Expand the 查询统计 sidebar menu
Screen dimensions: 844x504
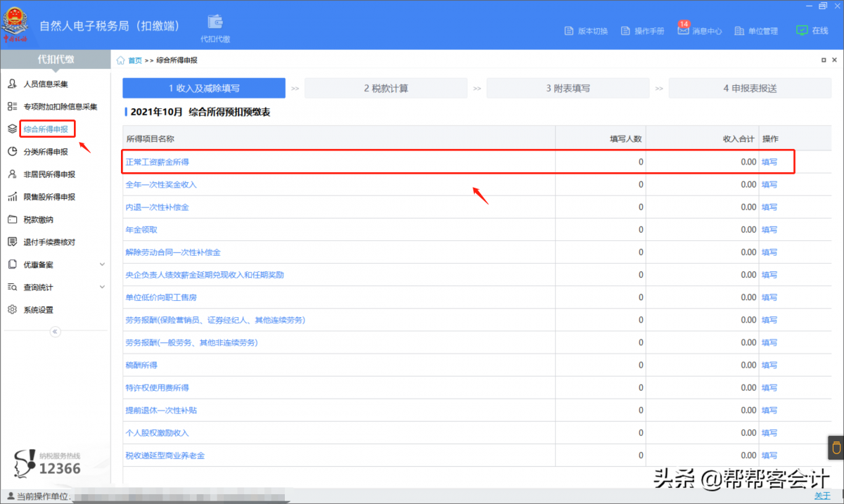tap(102, 287)
